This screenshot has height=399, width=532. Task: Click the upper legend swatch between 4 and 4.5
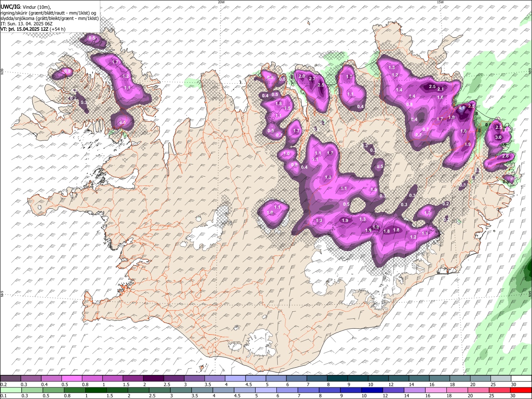(x=235, y=379)
